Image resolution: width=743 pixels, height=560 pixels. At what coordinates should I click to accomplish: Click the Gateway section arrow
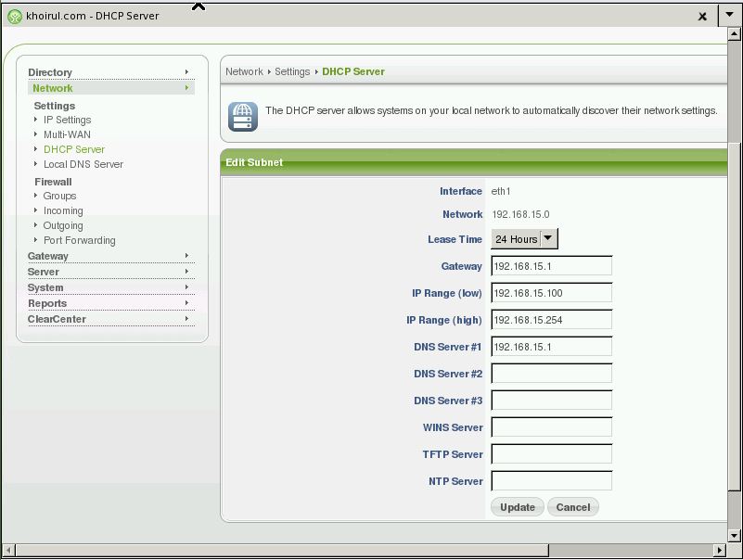point(186,255)
